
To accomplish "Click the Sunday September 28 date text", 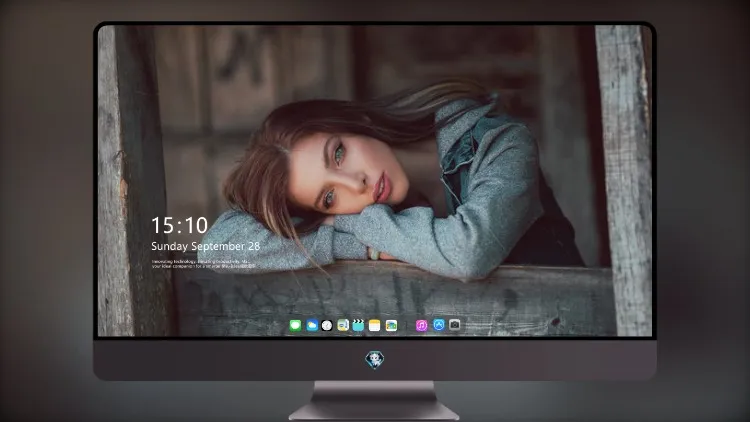I will coord(206,246).
